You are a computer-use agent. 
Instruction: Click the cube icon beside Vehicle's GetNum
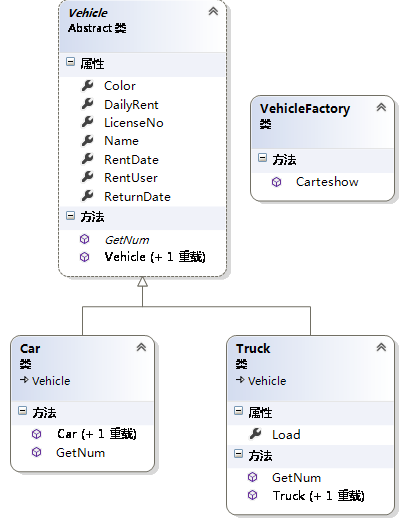84,240
